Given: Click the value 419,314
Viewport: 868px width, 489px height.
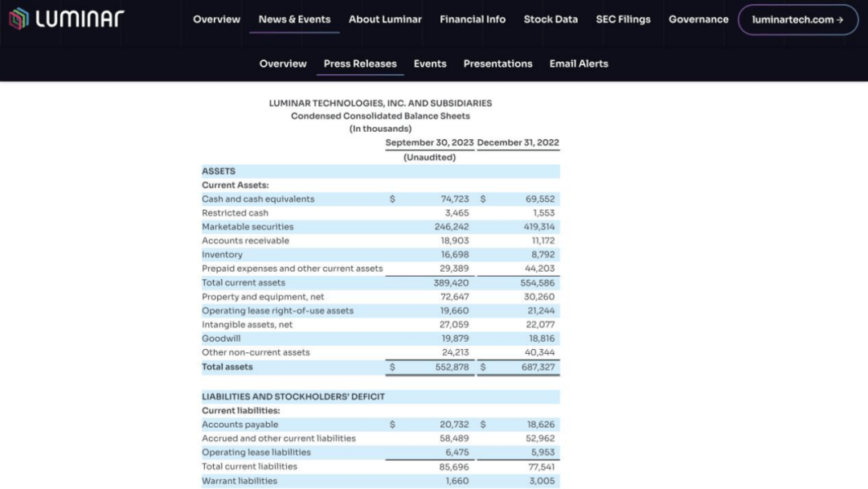Looking at the screenshot, I should click(538, 227).
